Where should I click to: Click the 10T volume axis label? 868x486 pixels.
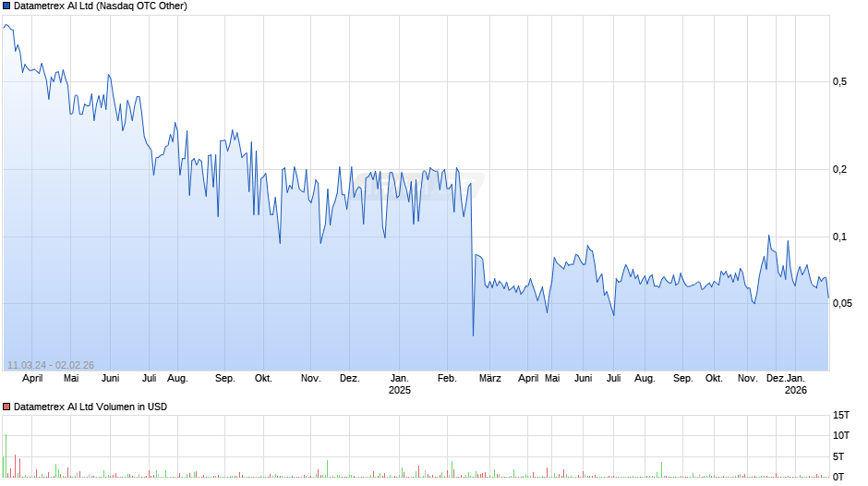(x=841, y=435)
